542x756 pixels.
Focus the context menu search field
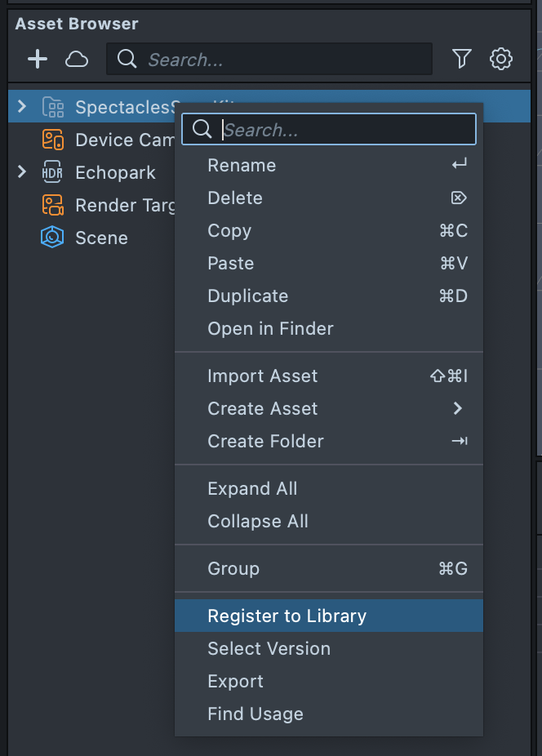tap(343, 130)
